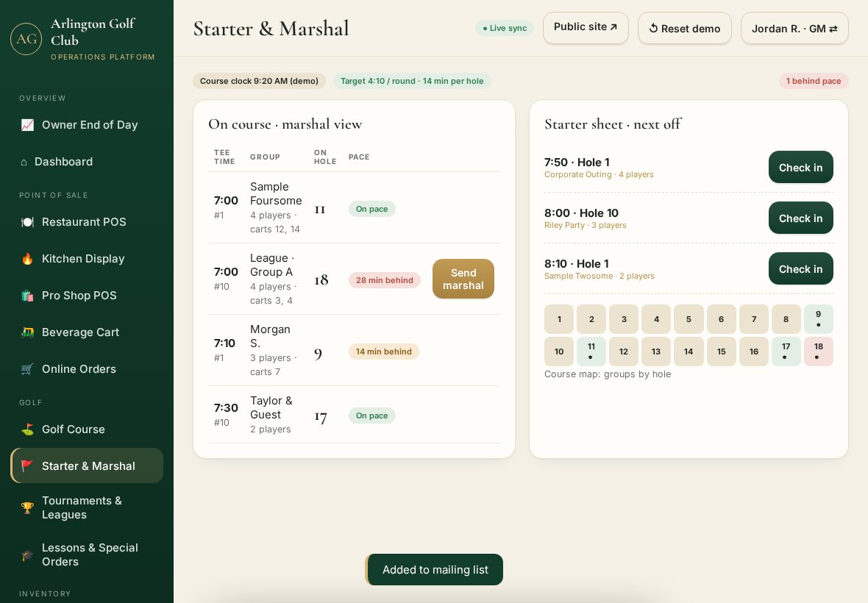Click the '14 min behind' pace badge
This screenshot has height=603, width=868.
(384, 352)
